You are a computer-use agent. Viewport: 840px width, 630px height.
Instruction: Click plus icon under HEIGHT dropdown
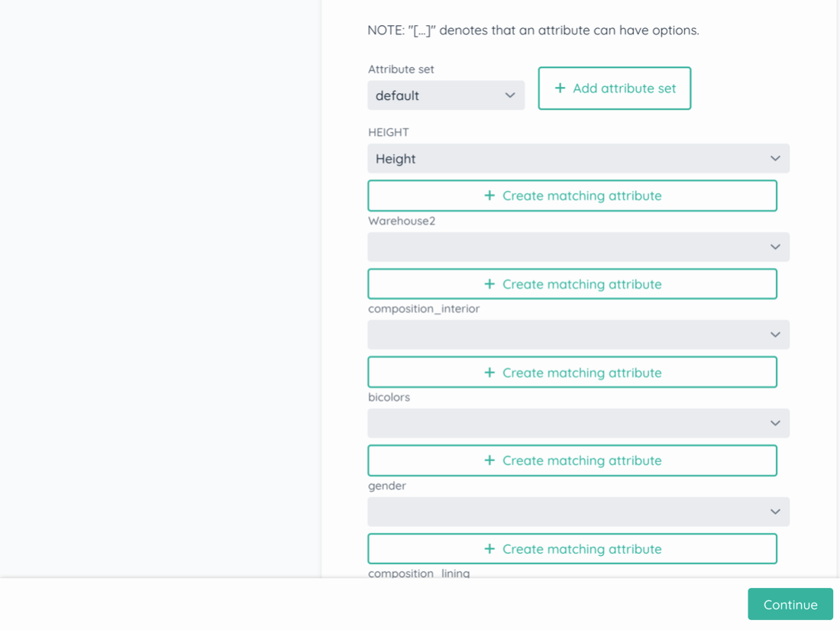coord(489,195)
